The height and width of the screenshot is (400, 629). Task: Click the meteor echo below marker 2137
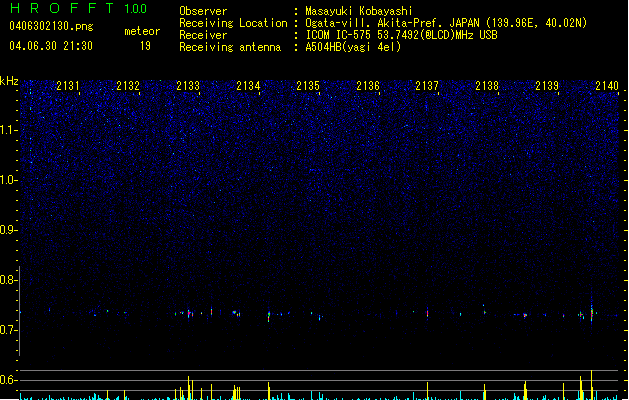tap(427, 313)
